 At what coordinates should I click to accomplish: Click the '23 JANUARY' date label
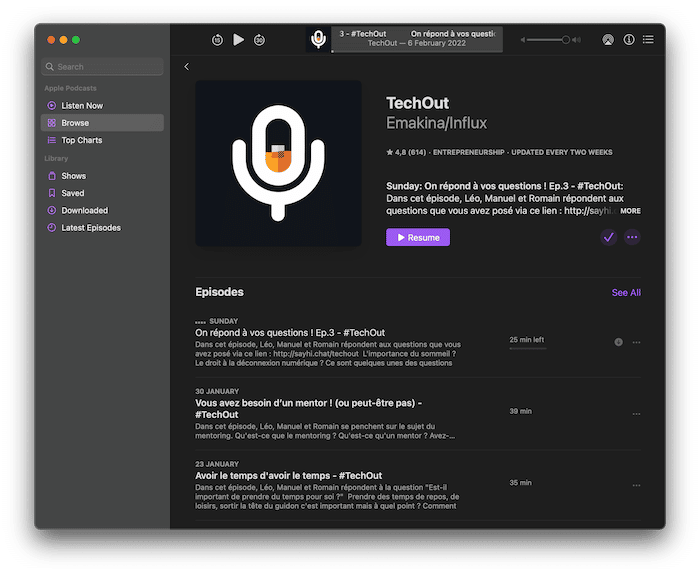coord(217,464)
